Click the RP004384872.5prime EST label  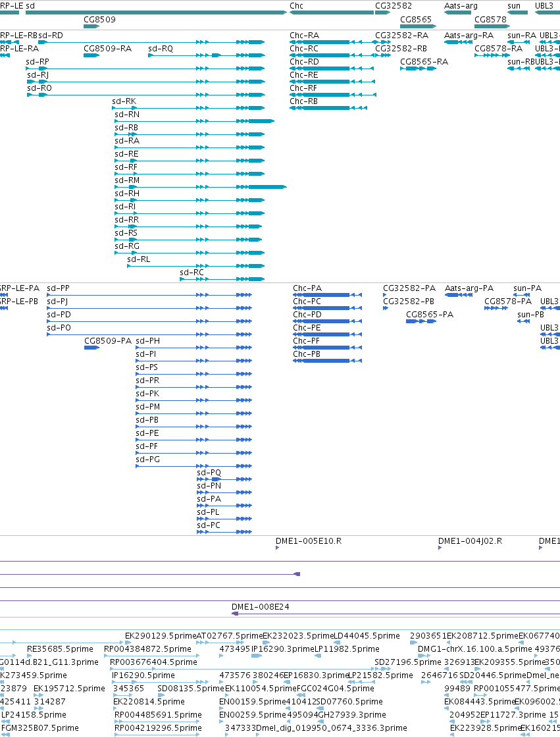[148, 649]
